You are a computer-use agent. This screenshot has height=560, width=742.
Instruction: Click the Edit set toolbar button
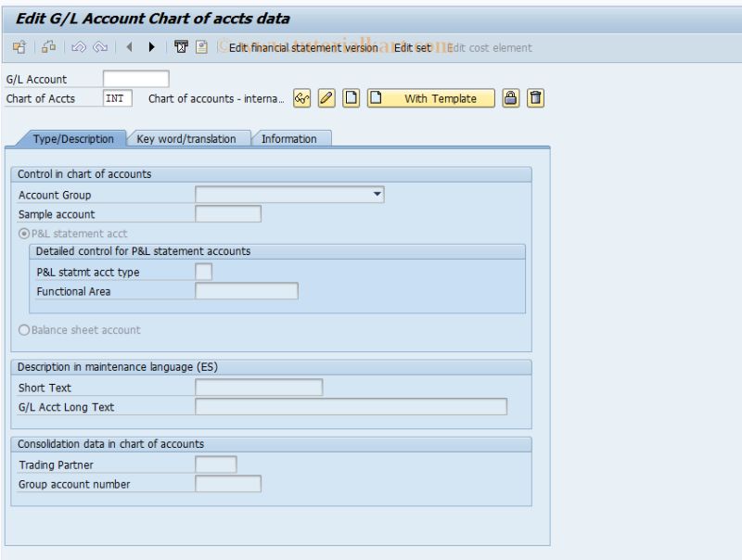(x=412, y=48)
